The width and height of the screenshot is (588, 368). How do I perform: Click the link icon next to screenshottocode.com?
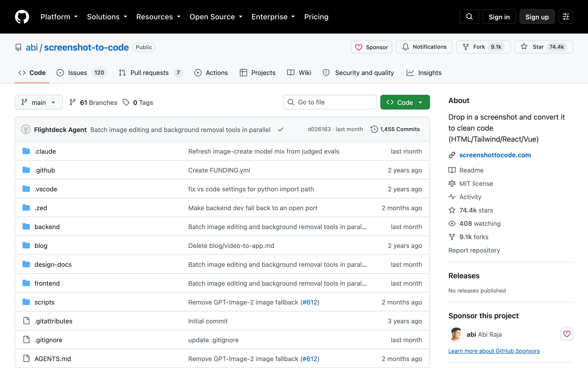[x=452, y=155]
